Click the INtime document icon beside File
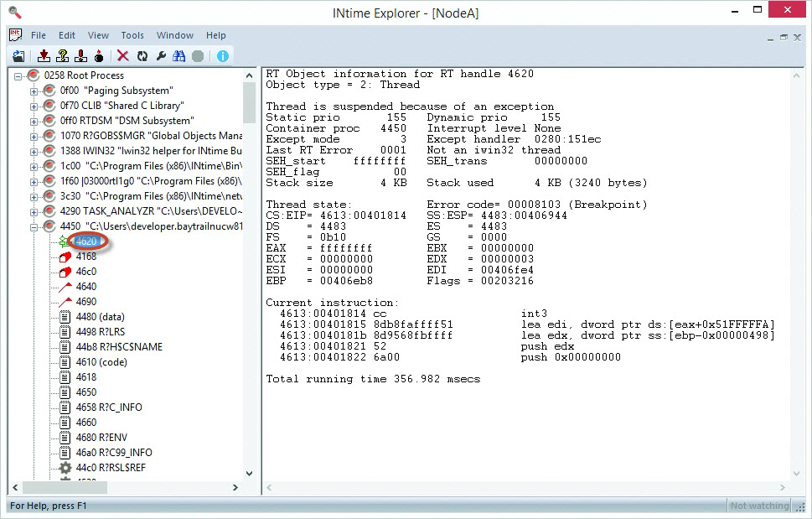Viewport: 812px width, 519px height. pos(16,34)
